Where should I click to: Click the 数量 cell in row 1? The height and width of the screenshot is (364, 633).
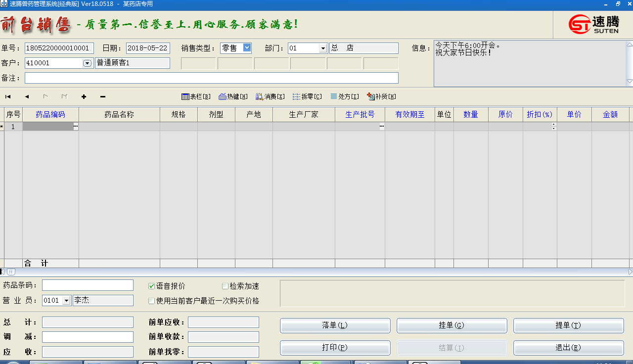[x=471, y=127]
